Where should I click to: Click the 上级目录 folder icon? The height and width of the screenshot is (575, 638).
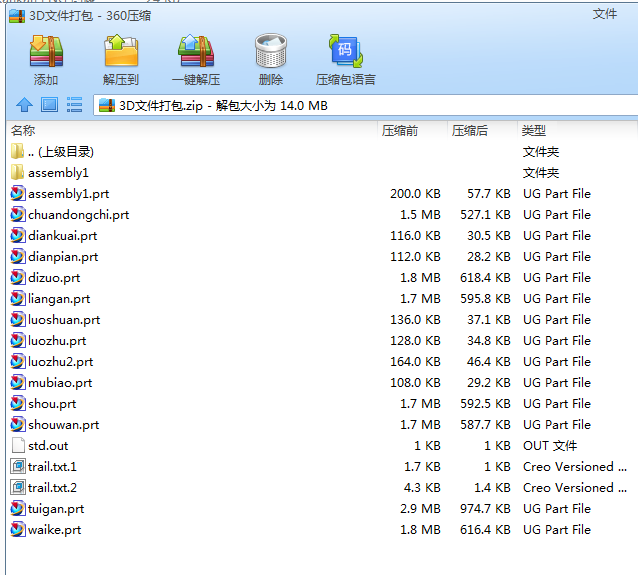pos(17,151)
